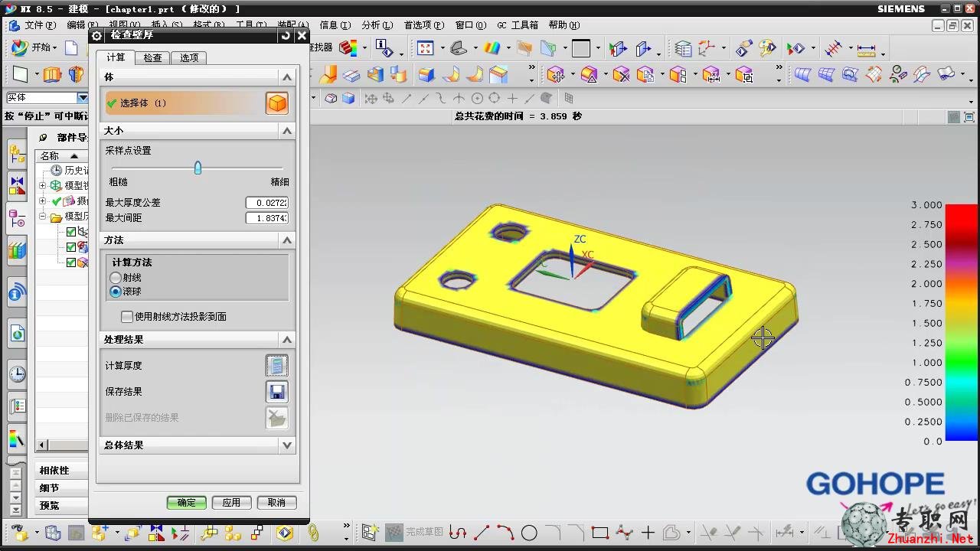This screenshot has height=551, width=980.
Task: Click the sampling point slider handle
Action: tap(198, 168)
